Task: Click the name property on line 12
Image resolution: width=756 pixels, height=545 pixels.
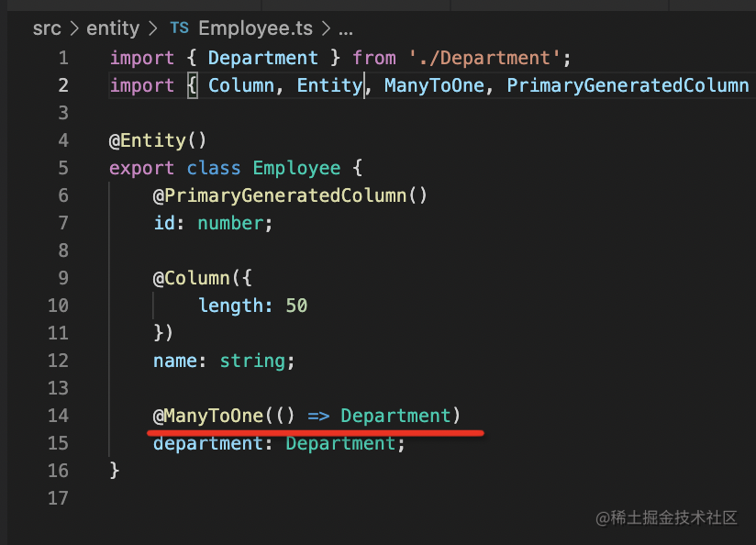Action: (x=174, y=361)
